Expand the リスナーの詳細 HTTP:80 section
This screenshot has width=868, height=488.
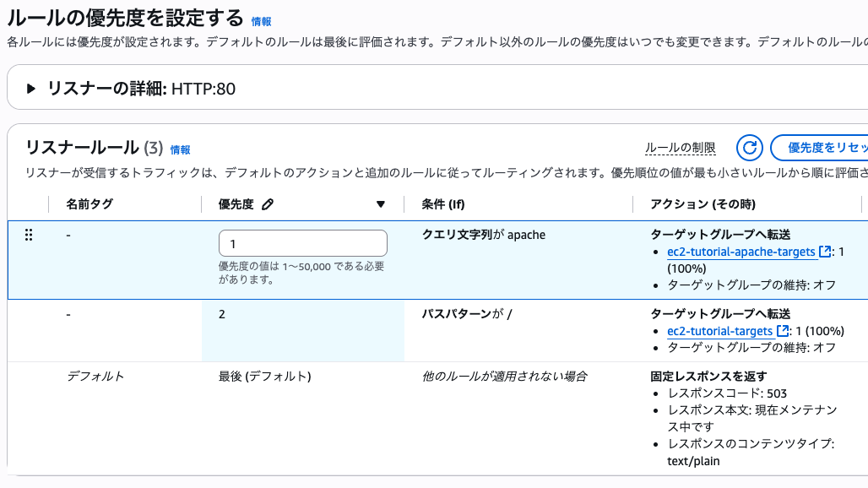31,89
